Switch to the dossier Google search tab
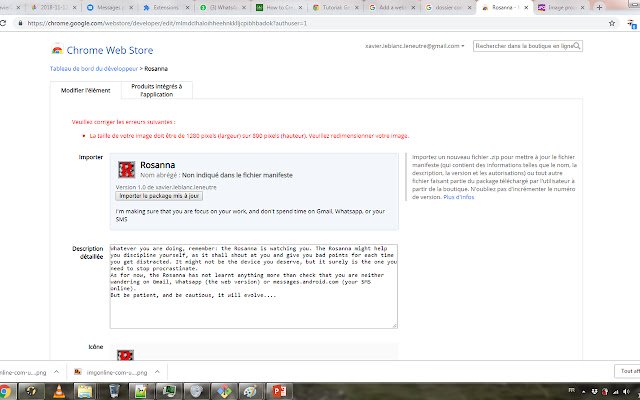640x400 pixels. pos(447,7)
